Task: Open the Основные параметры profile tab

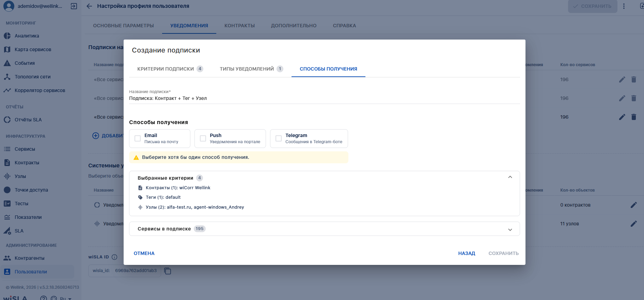Action: 123,26
